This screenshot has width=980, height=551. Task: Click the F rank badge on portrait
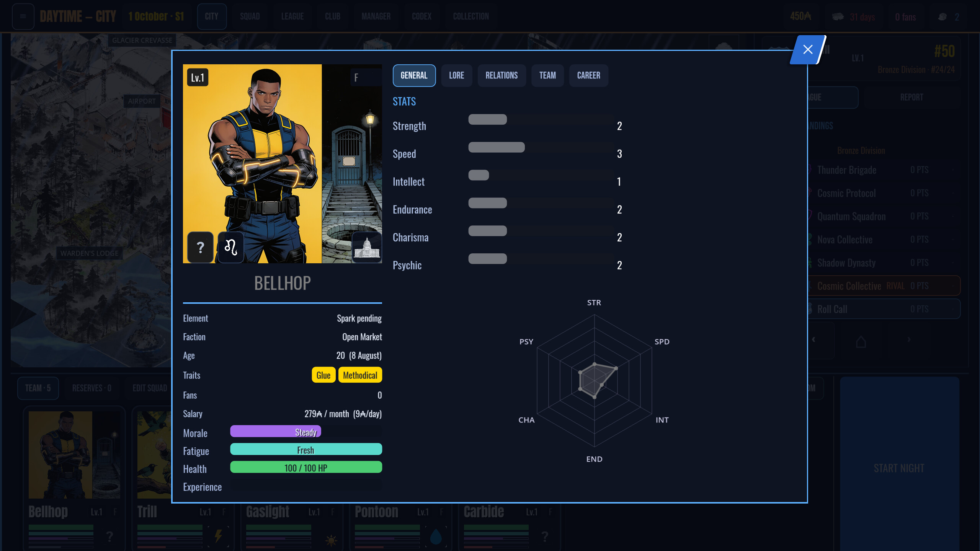(366, 78)
